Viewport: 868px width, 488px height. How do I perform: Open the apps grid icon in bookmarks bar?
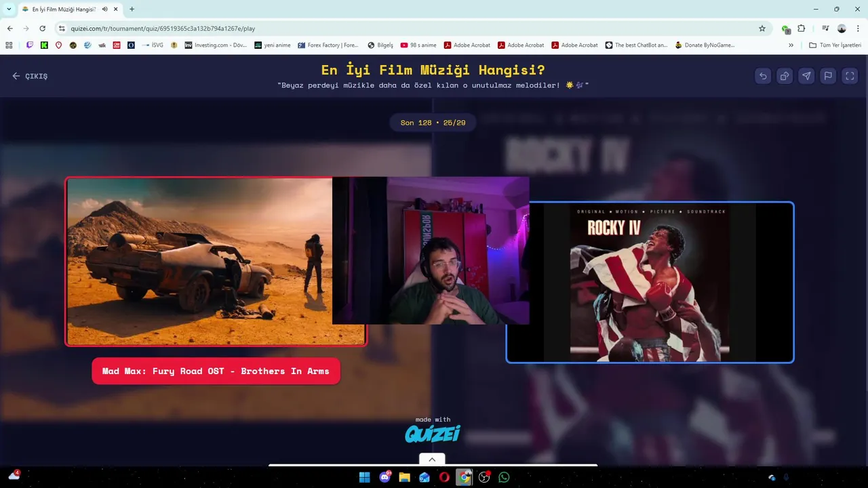[9, 45]
